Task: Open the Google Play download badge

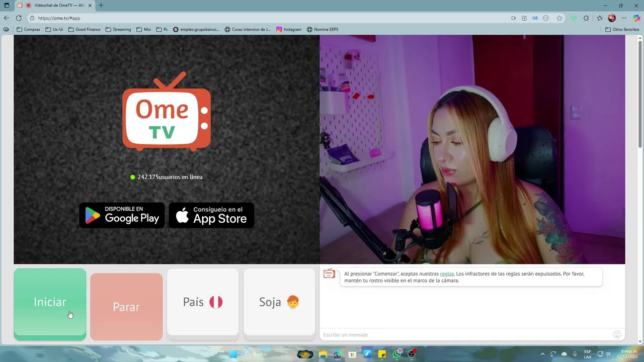Action: tap(122, 215)
